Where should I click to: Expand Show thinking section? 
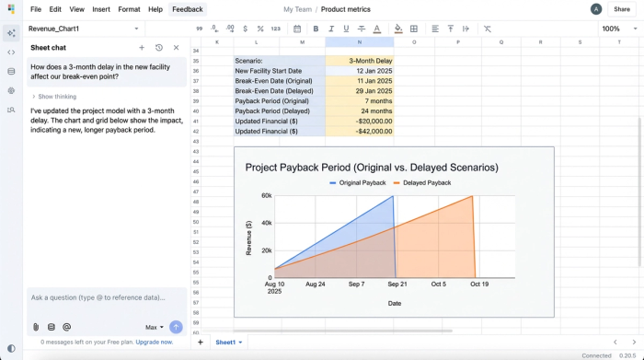click(x=54, y=97)
